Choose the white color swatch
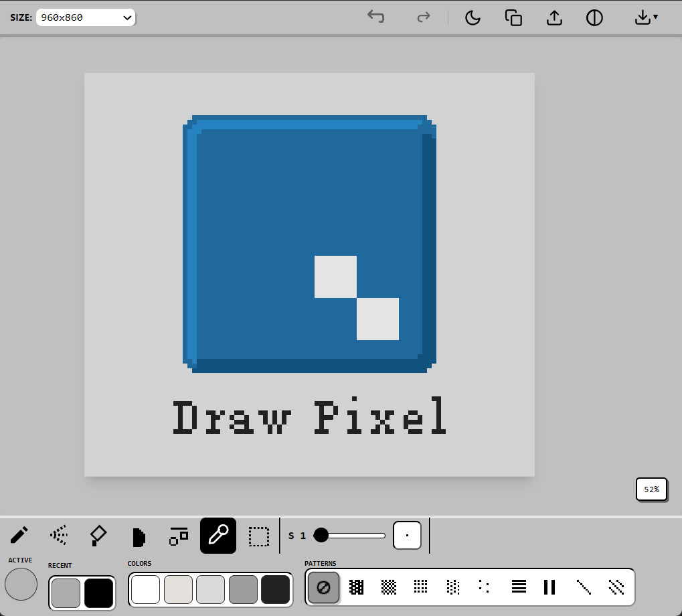682x616 pixels. 145,589
